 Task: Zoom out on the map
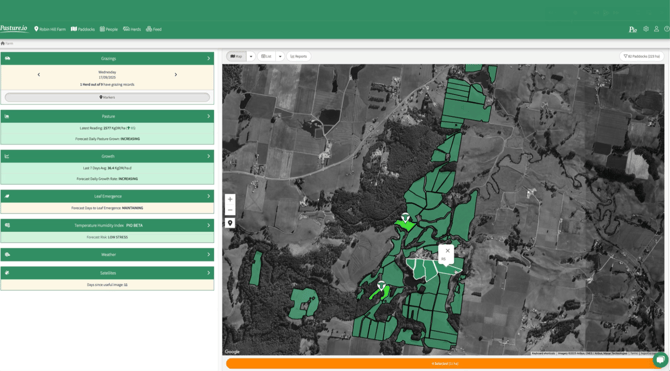pos(230,210)
